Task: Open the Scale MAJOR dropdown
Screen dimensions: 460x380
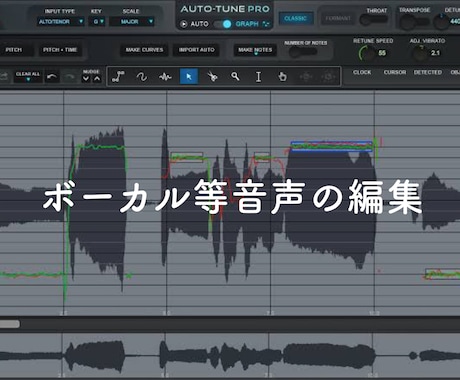Action: point(132,22)
